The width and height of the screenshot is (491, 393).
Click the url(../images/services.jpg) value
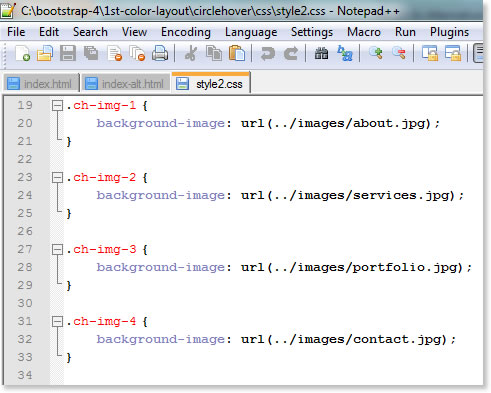point(349,195)
